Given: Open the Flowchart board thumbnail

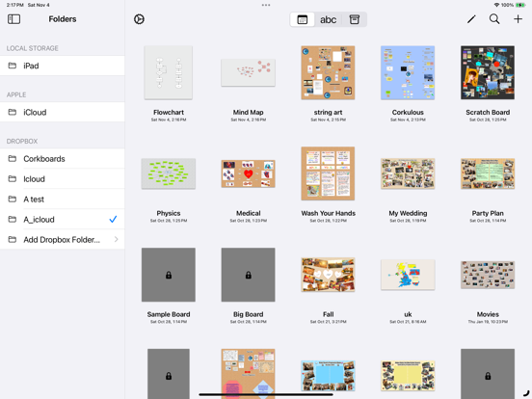Looking at the screenshot, I should [x=169, y=72].
